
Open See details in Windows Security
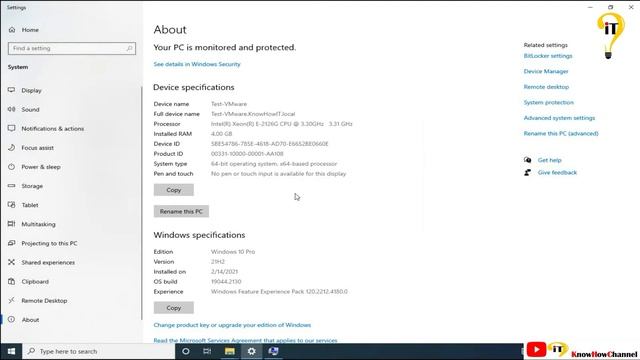[x=197, y=64]
